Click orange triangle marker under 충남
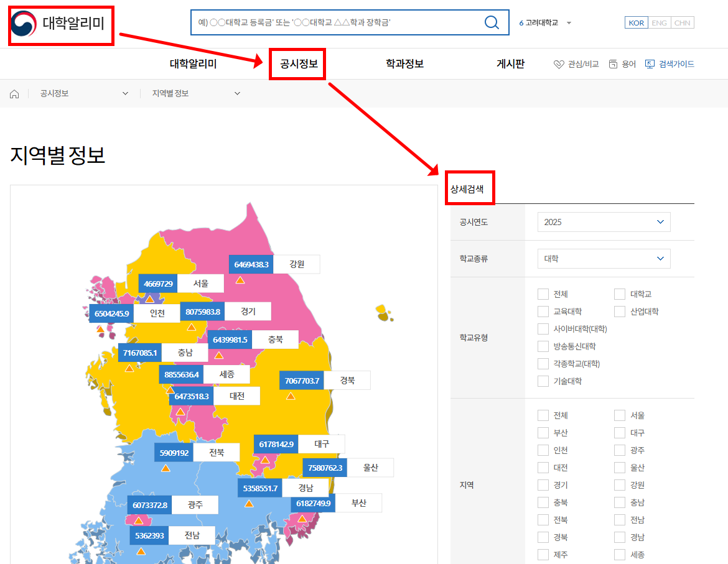This screenshot has width=728, height=564. [x=129, y=368]
